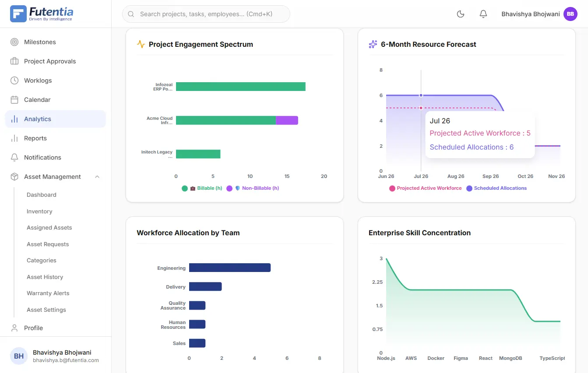Click the Worklogs clock icon
Screen dimensions: 588x373
[14, 80]
